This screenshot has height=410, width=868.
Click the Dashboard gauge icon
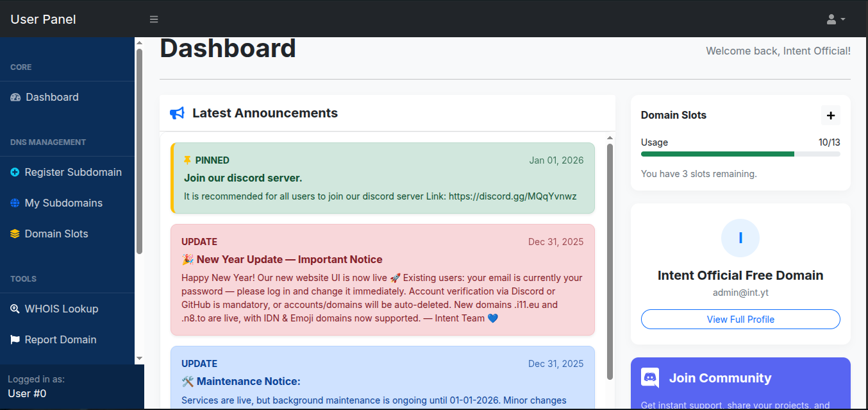coord(16,98)
